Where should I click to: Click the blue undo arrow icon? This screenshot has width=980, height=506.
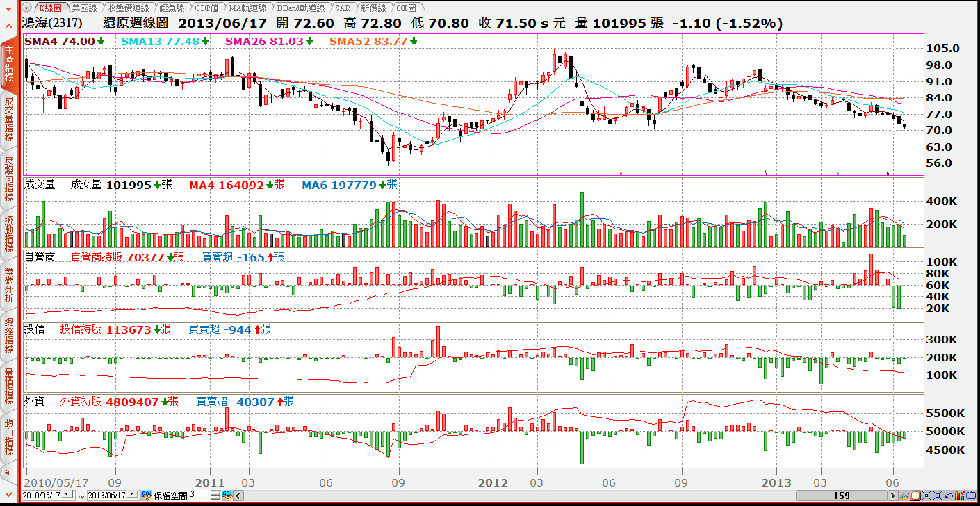click(949, 496)
